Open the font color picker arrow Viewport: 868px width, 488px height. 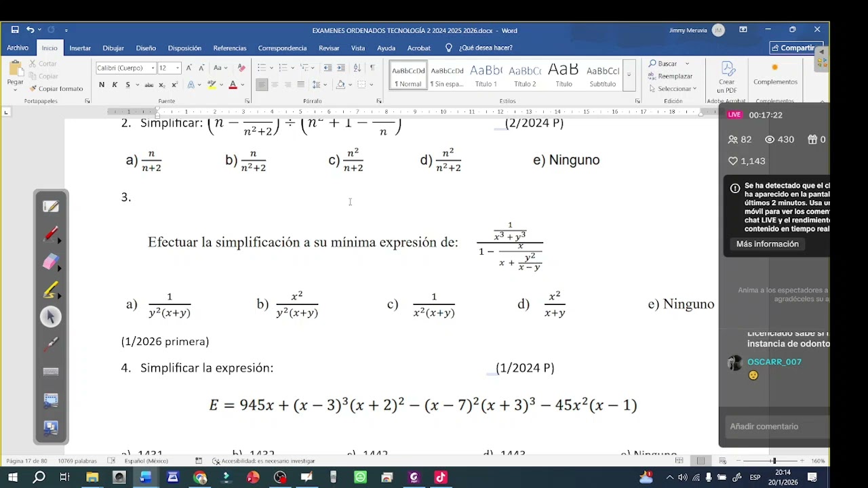click(241, 85)
